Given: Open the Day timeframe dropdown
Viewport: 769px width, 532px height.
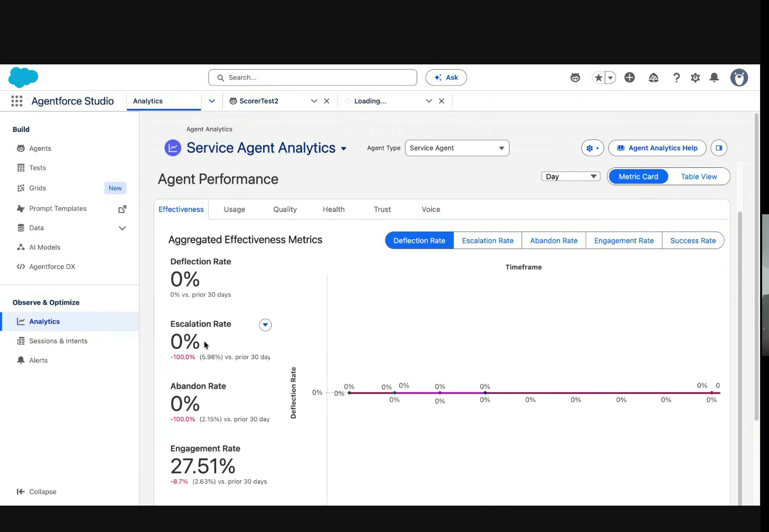Looking at the screenshot, I should pyautogui.click(x=570, y=177).
